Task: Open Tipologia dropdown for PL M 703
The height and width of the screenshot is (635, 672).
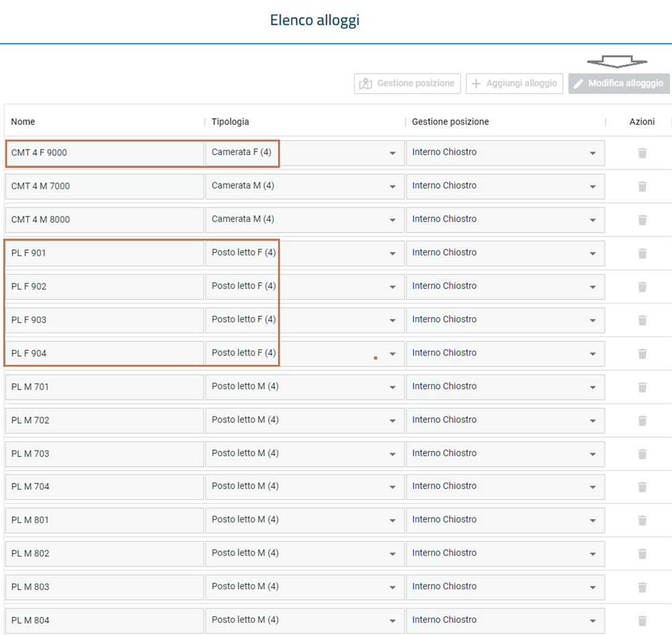Action: point(304,454)
